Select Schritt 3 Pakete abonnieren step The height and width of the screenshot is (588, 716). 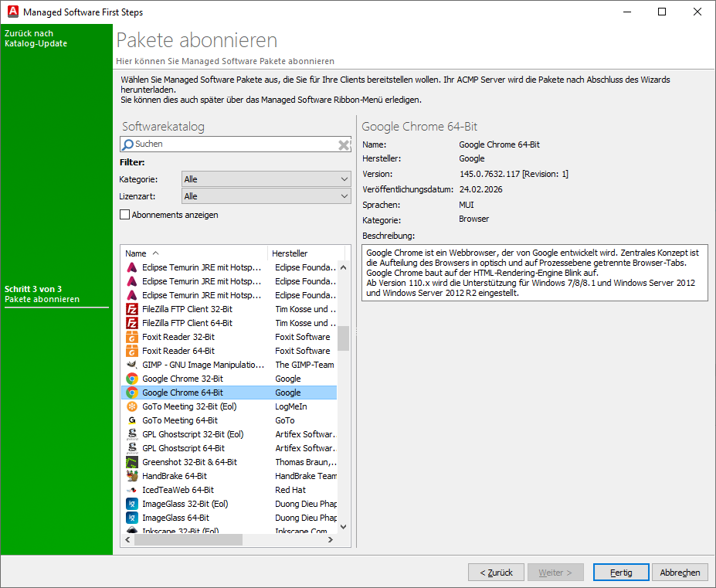(42, 294)
